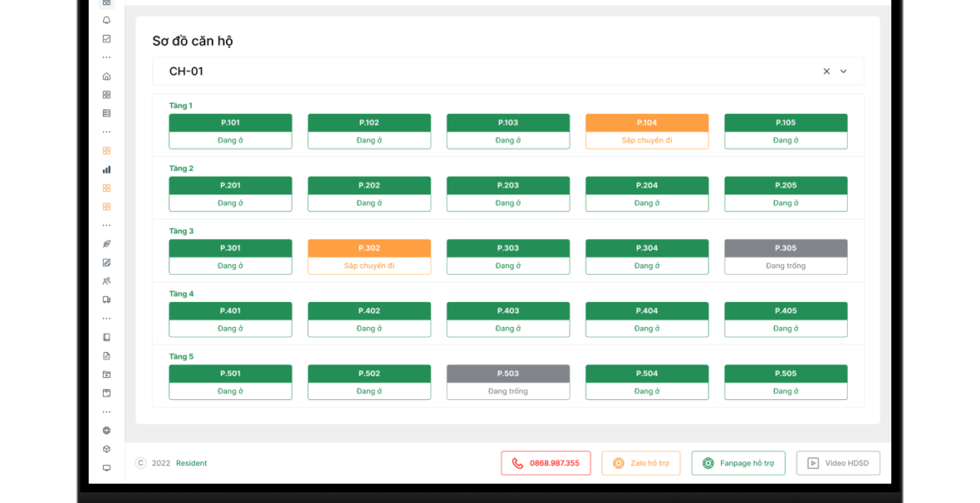The height and width of the screenshot is (503, 980).
Task: Select orange apartment P.104 card
Action: click(647, 132)
